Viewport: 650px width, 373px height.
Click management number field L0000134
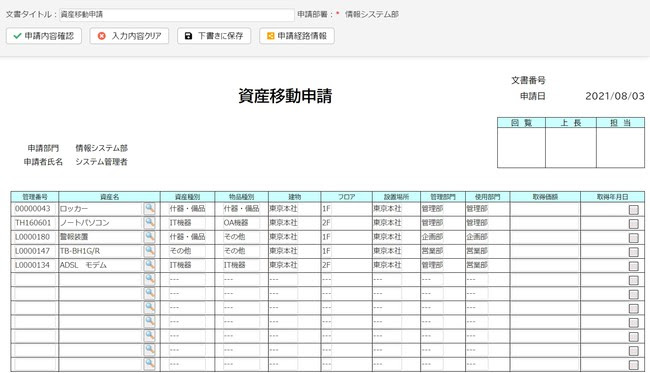(x=34, y=265)
